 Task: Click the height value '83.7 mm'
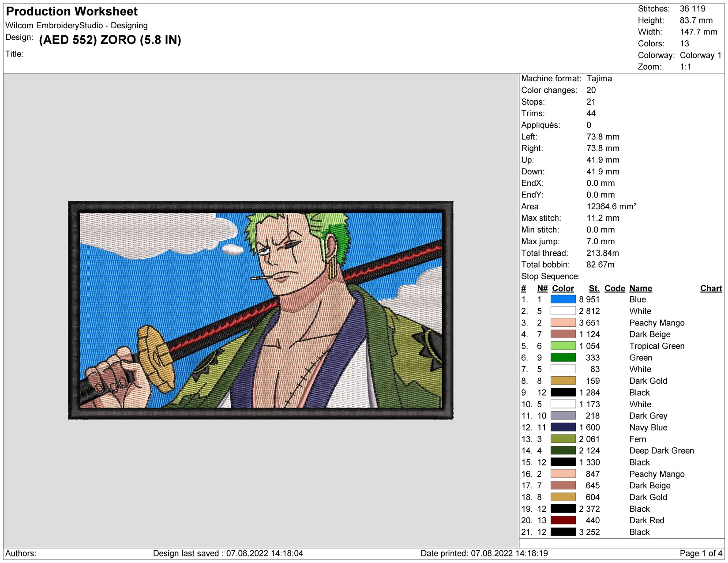696,20
